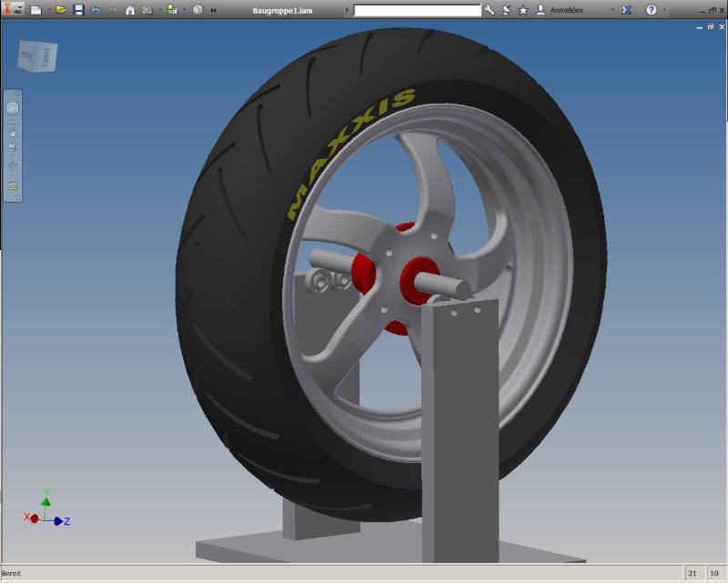Expand the Orbit tool dropdown arrow
Image resolution: width=728 pixels, height=583 pixels.
[13, 174]
